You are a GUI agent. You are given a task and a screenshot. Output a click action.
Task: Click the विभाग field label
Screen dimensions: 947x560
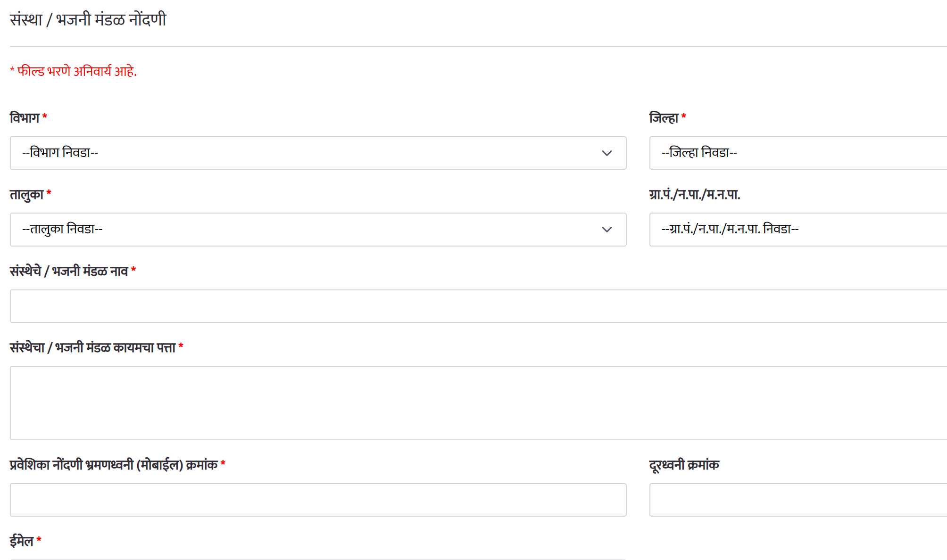(x=25, y=118)
